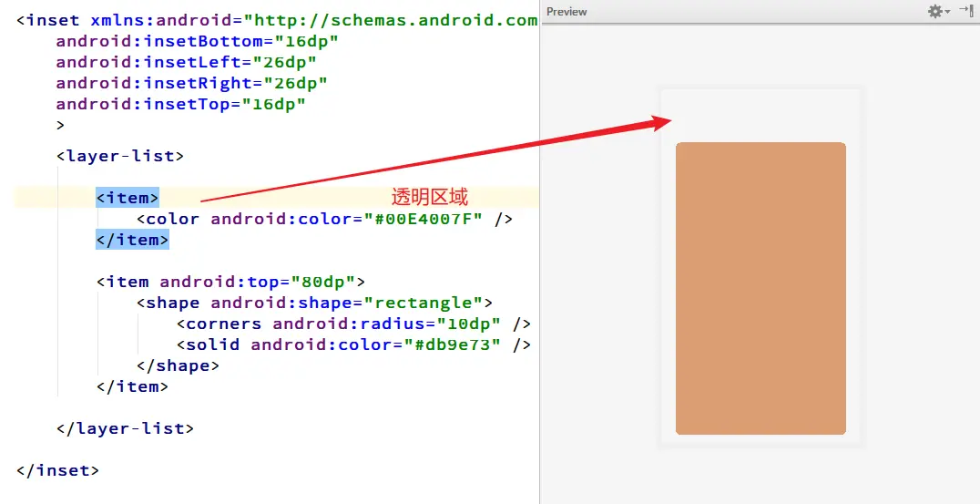980x504 pixels.
Task: Click the android:top 80dp attribute
Action: 258,282
